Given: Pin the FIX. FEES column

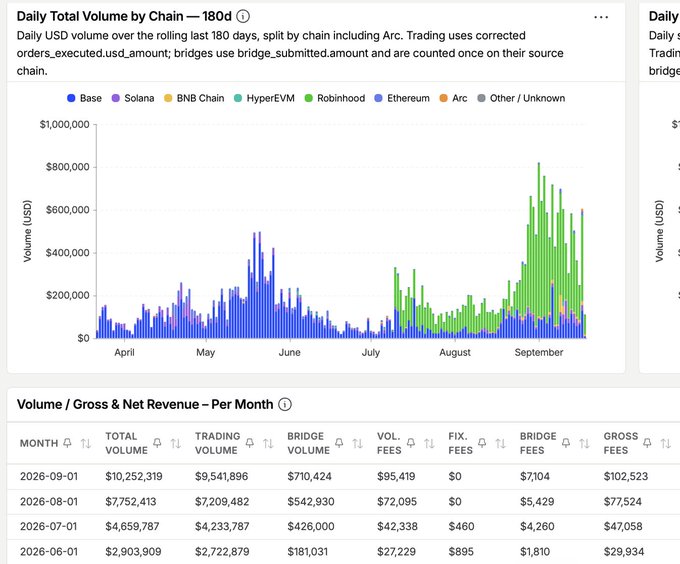Looking at the screenshot, I should 482,443.
